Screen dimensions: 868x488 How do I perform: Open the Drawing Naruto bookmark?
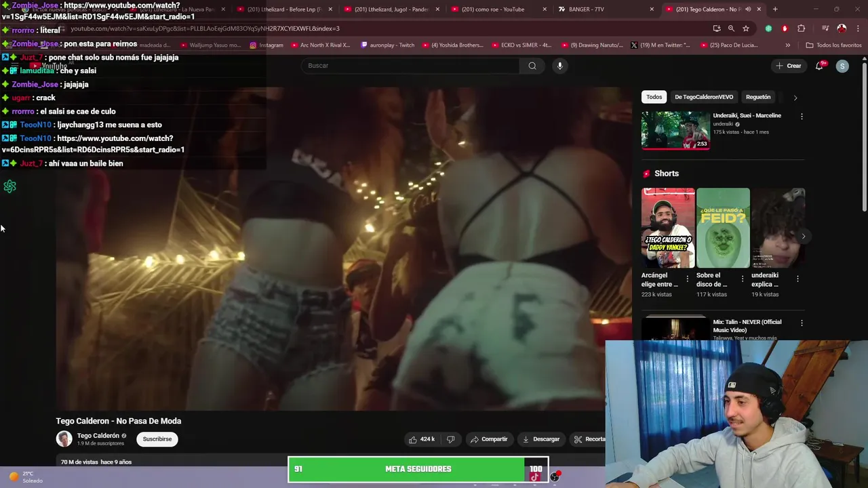(x=592, y=45)
